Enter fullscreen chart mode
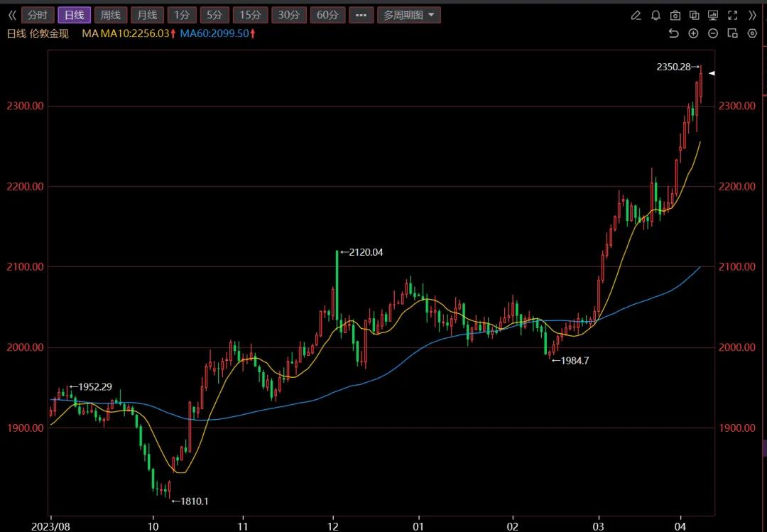 coord(732,15)
